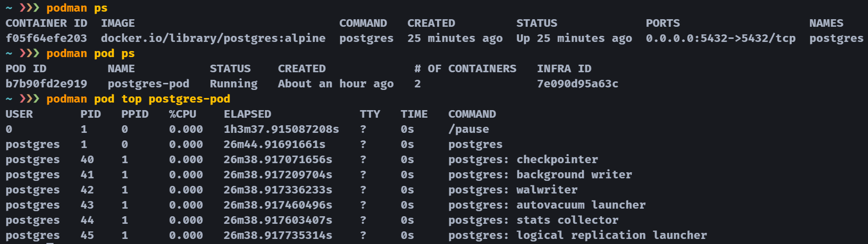Click the stats collector process text
868x244 pixels.
pos(567,220)
